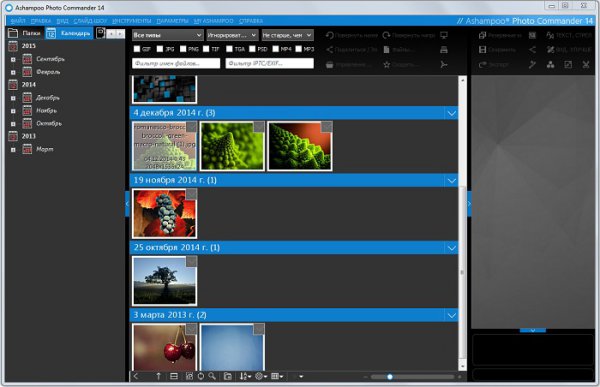The height and width of the screenshot is (387, 600).
Task: Click the share icon left of Поделиться
Action: 329,50
